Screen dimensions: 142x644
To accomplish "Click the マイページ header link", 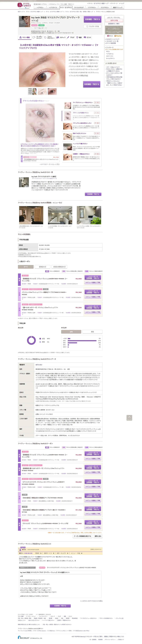I will [114, 4].
